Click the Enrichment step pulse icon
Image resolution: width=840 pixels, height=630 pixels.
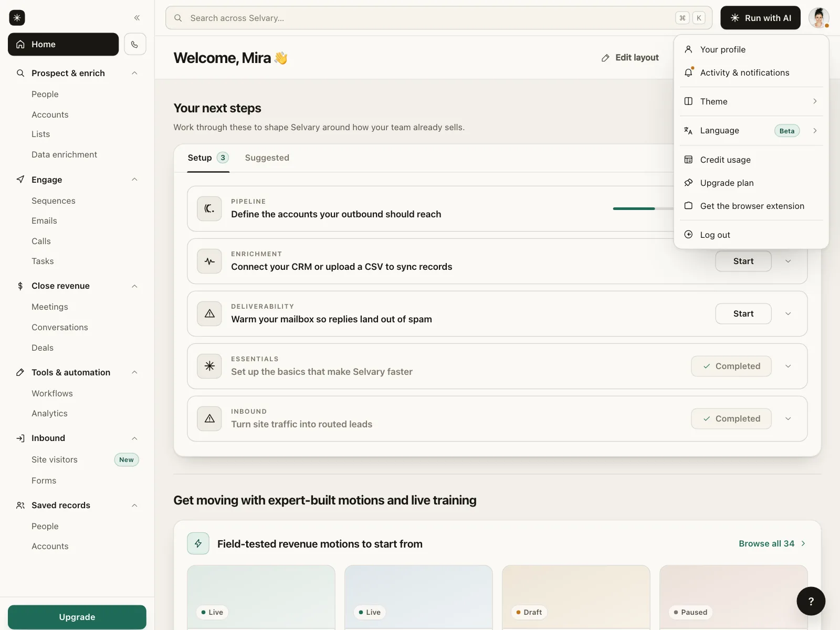coord(209,261)
